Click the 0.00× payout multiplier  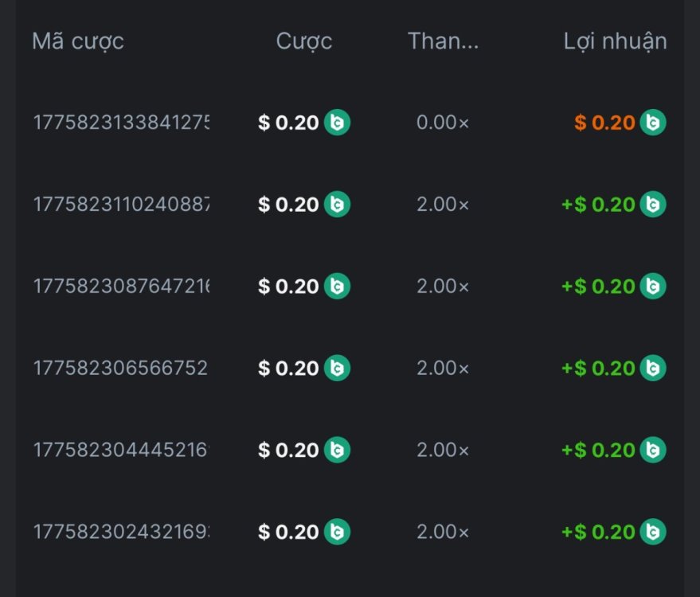(444, 123)
